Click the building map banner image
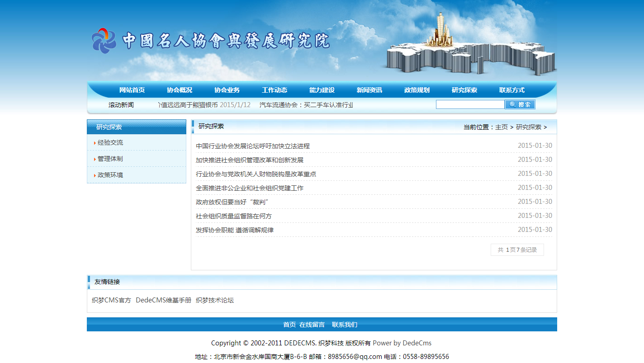The image size is (644, 363). coord(470,50)
